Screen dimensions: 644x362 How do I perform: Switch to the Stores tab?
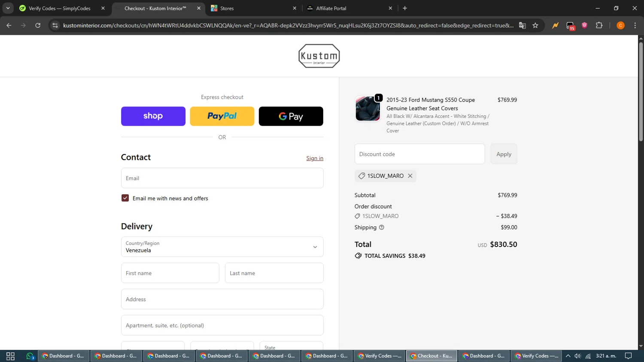tap(253, 8)
